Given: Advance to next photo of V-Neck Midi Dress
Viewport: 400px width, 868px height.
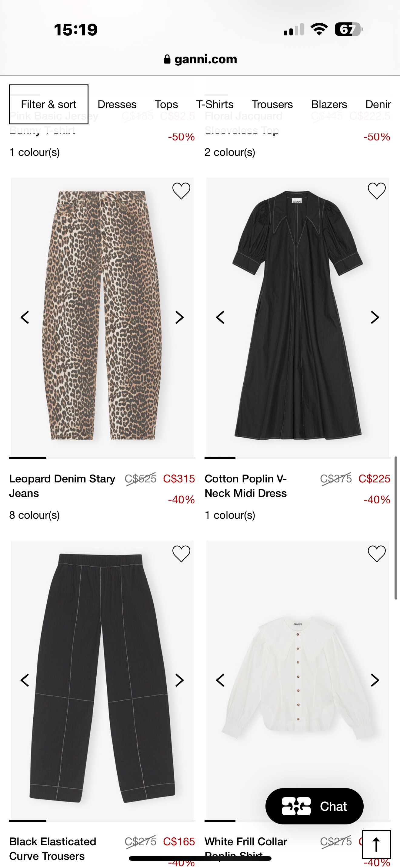Looking at the screenshot, I should [x=375, y=317].
